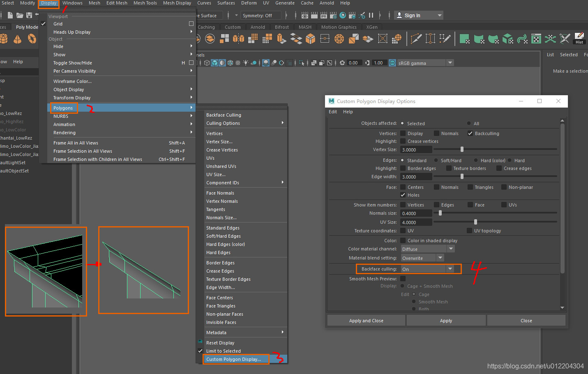Expand Heads Up Display submenu
The height and width of the screenshot is (374, 588).
click(x=122, y=32)
